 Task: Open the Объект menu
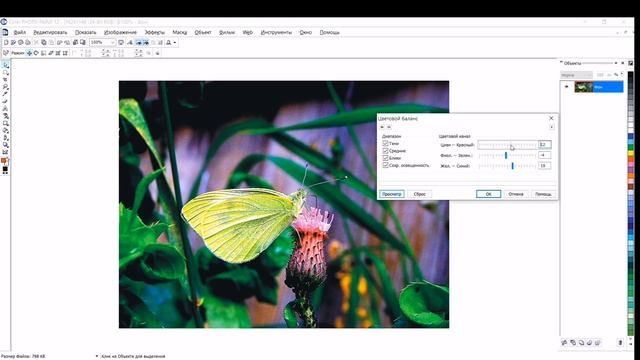point(203,32)
